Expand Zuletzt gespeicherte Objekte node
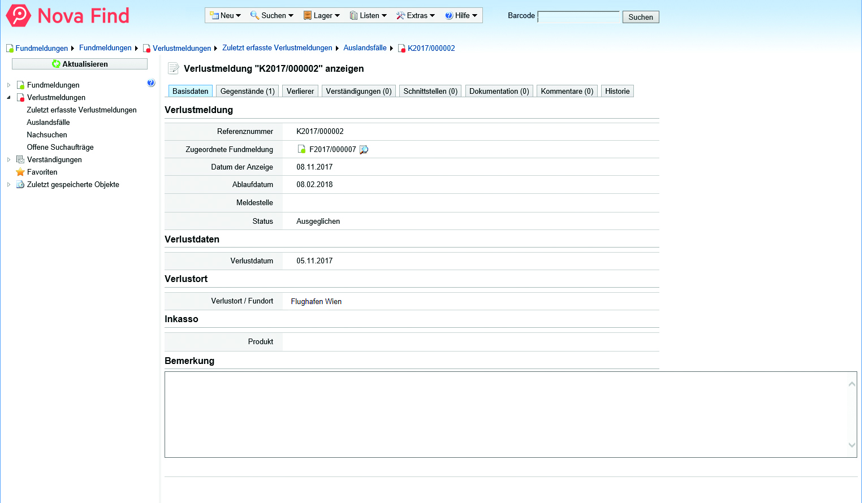 click(8, 184)
